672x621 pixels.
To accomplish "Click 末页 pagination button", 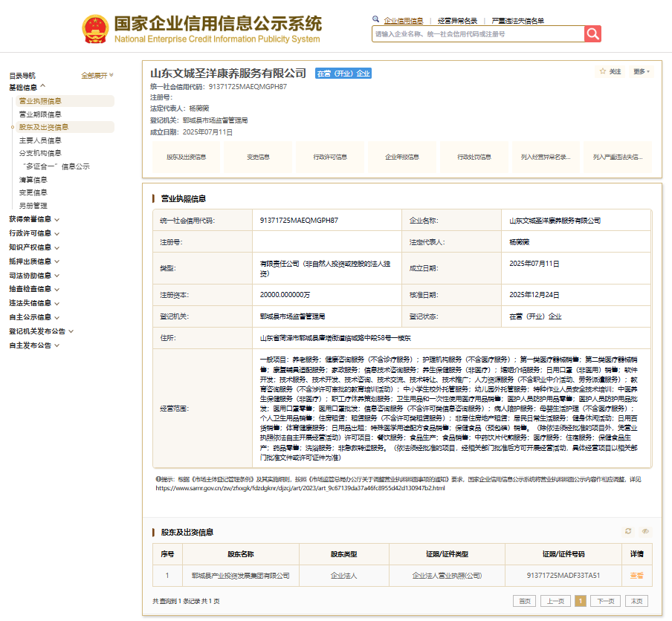I will pos(636,601).
